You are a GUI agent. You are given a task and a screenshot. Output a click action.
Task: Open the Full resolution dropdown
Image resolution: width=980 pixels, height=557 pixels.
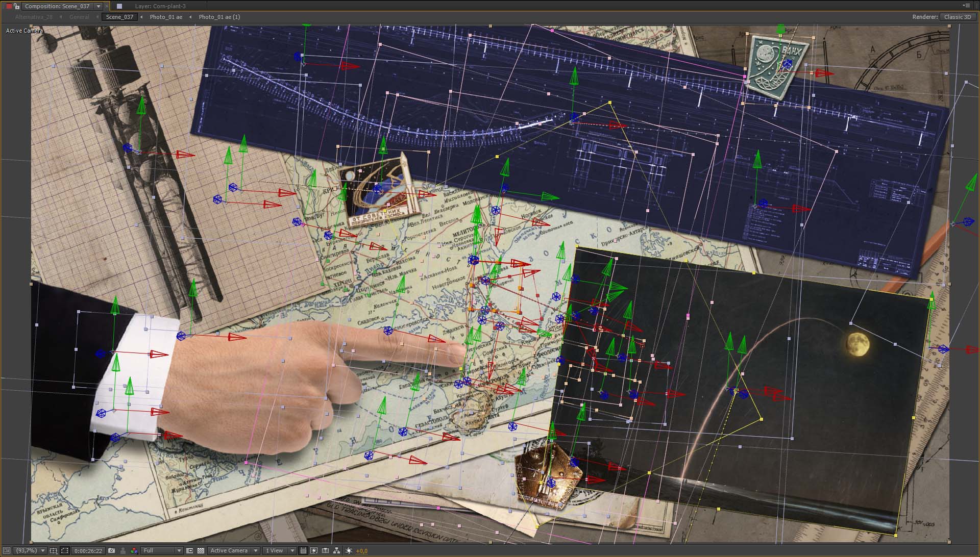coord(162,550)
